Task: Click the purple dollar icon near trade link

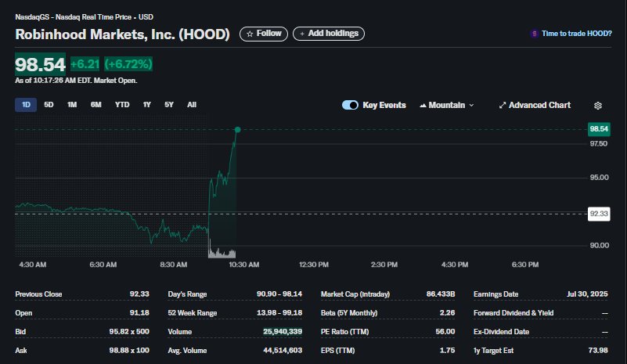Action: coord(534,34)
